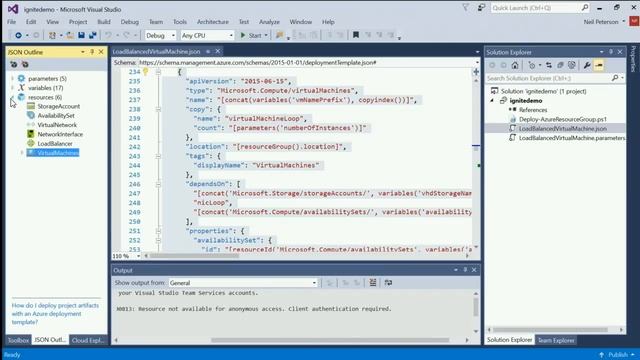This screenshot has height=360, width=640.
Task: Open the deploy project artifacts help link
Action: point(55,313)
